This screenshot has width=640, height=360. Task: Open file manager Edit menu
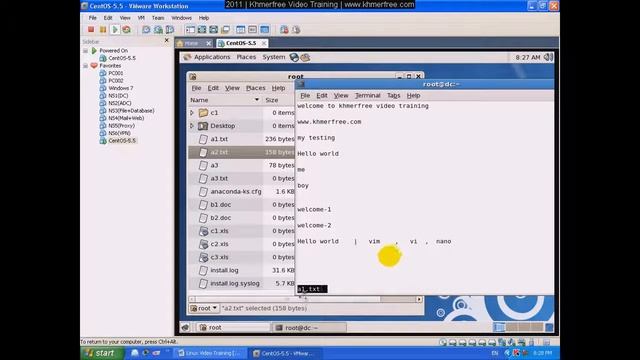pos(213,88)
